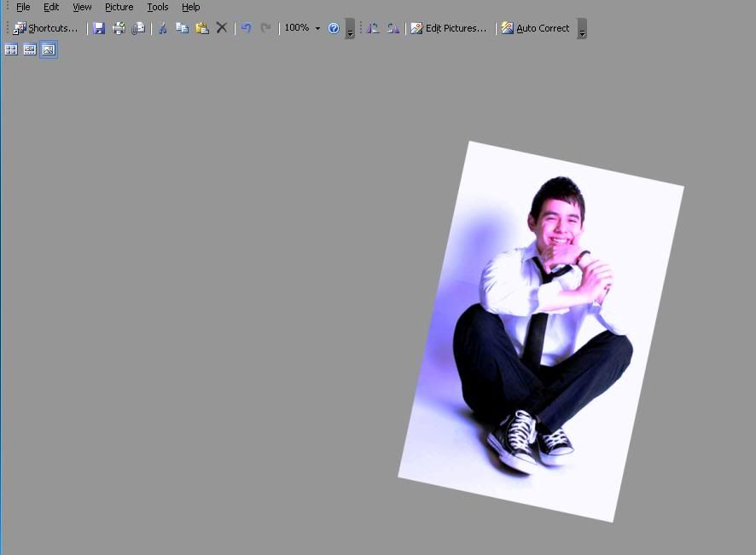Click the Paste clipboard icon

tap(202, 28)
